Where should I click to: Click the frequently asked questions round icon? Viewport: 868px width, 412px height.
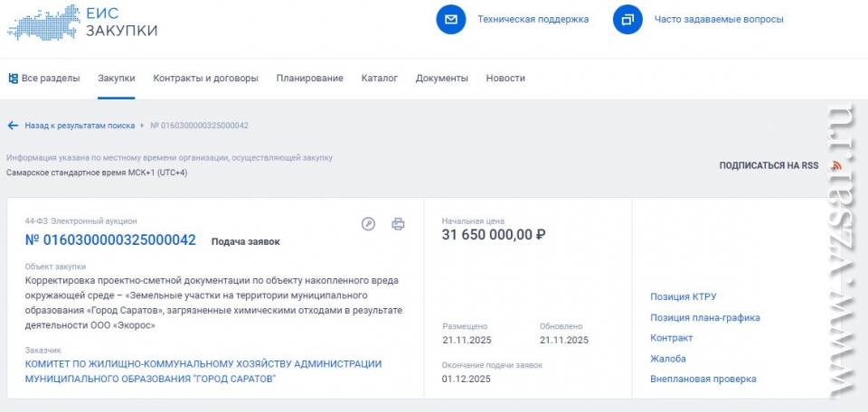pos(627,19)
